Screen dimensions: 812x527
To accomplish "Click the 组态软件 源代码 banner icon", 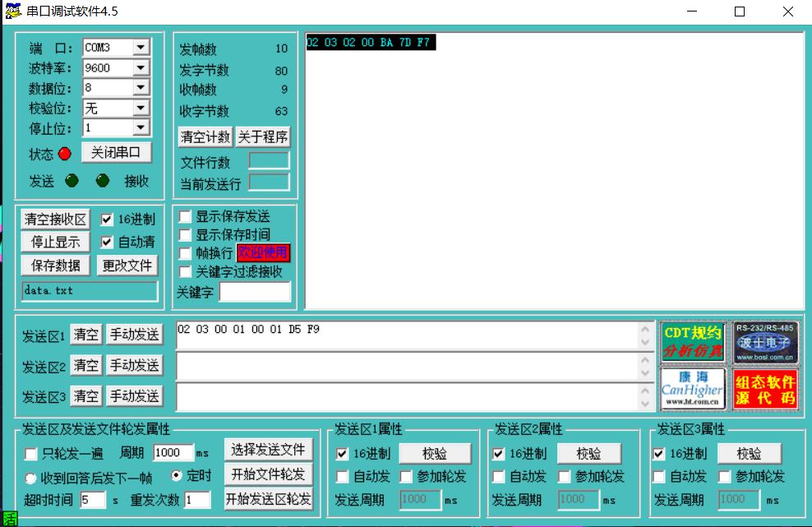I will 765,389.
